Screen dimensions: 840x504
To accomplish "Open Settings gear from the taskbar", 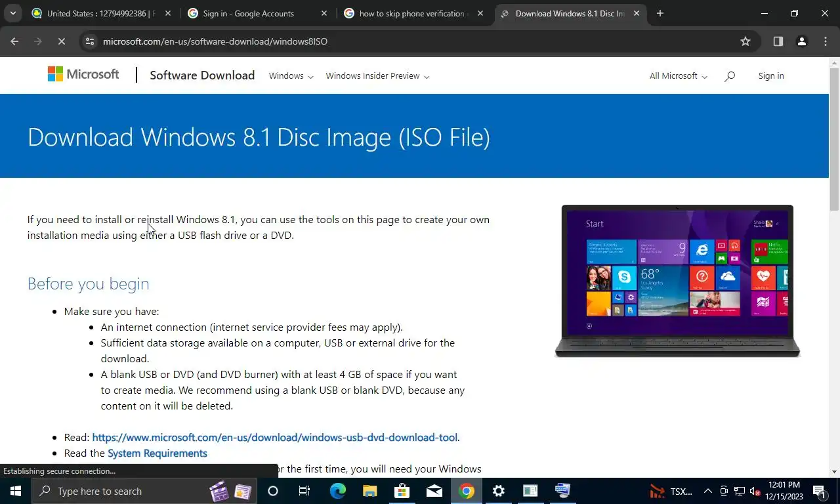I will click(498, 491).
